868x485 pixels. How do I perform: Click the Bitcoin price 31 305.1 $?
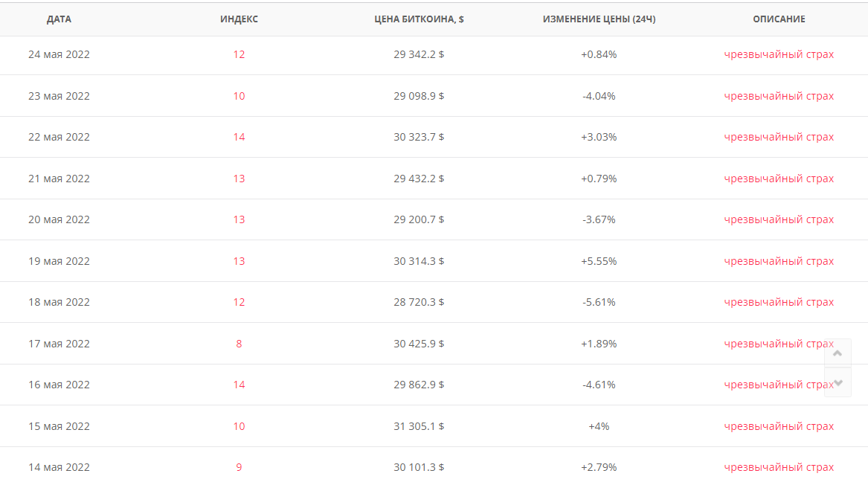[419, 426]
